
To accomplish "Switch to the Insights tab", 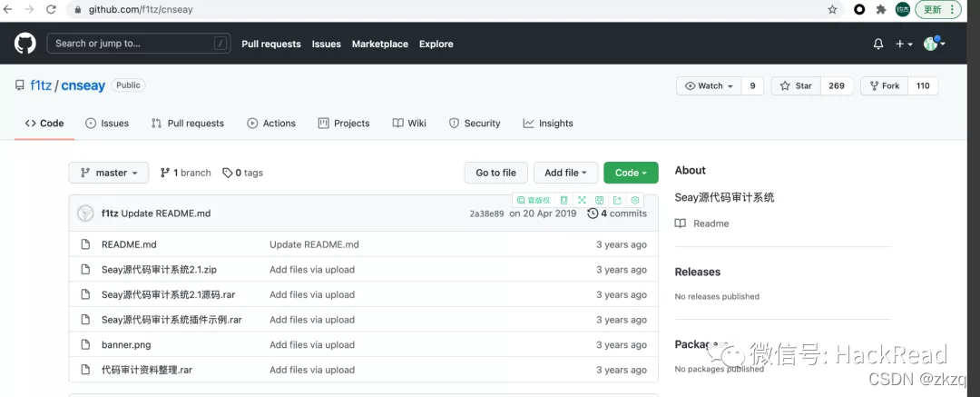I will click(x=548, y=124).
